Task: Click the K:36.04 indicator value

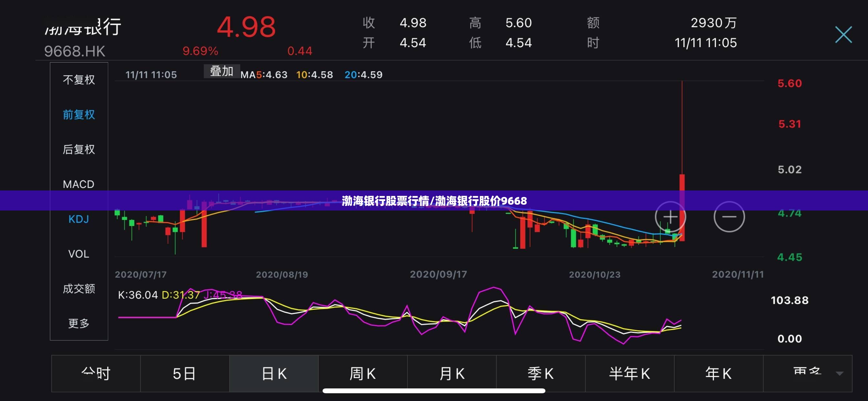Action: 138,295
